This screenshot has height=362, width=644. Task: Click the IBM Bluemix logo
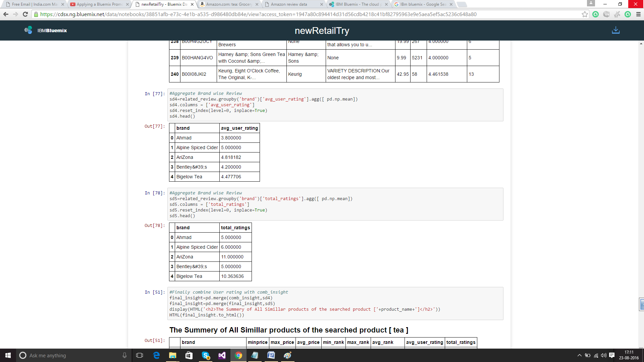46,31
